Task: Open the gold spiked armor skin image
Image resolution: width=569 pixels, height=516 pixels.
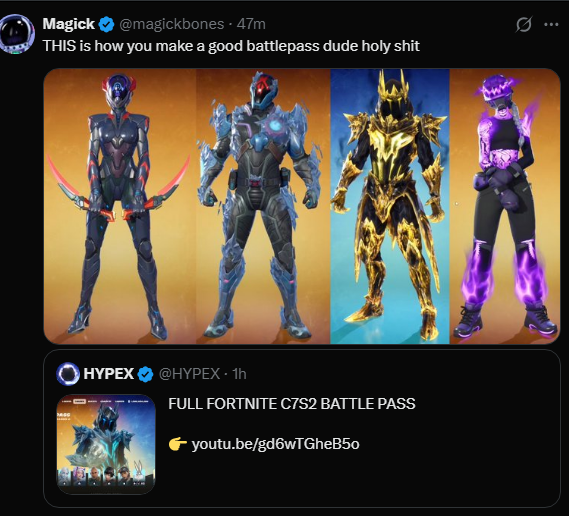Action: pos(390,206)
